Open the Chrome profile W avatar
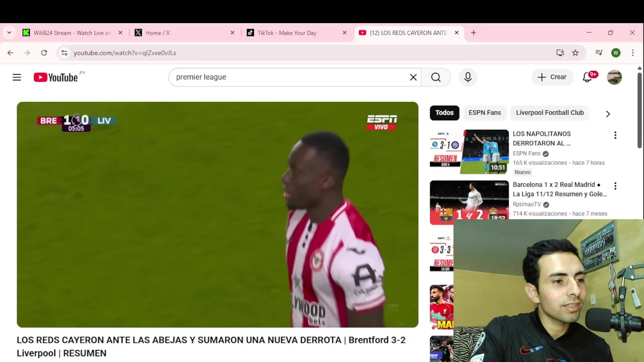644x362 pixels. 616,53
